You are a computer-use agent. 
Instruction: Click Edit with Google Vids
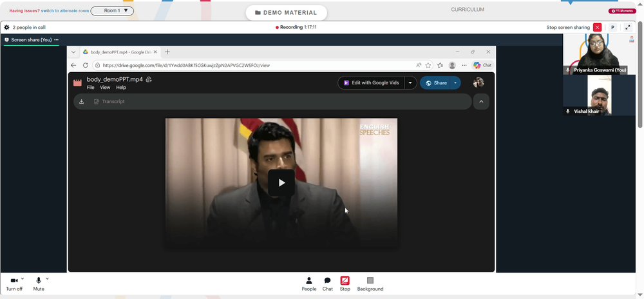[x=371, y=82]
